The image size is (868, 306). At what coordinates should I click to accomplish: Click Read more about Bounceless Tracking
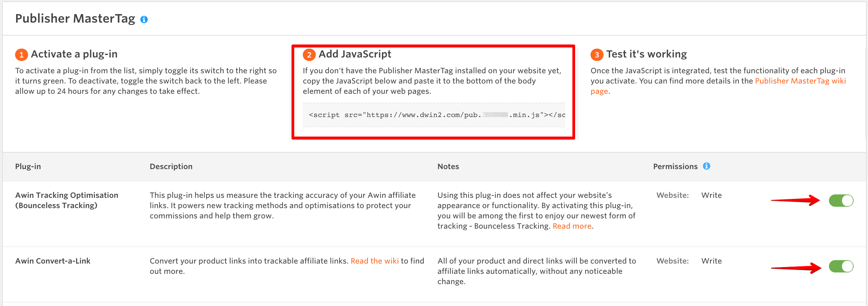(x=572, y=226)
